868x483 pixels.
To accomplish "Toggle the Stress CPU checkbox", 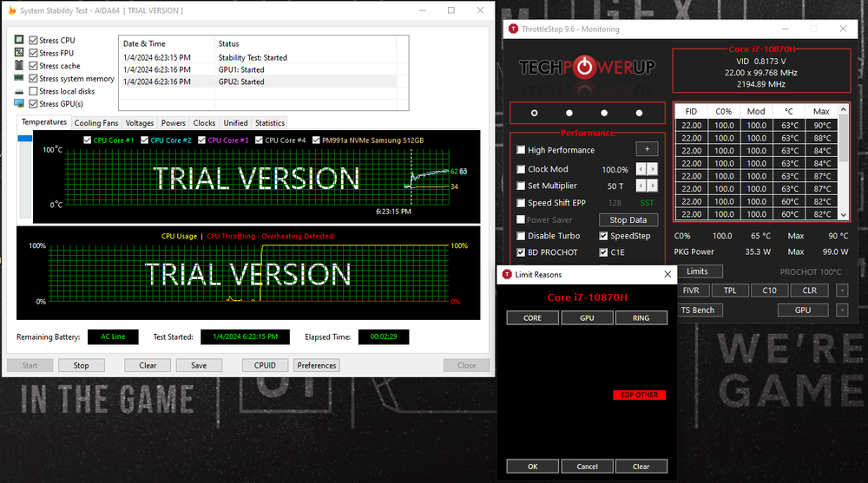I will pyautogui.click(x=33, y=41).
